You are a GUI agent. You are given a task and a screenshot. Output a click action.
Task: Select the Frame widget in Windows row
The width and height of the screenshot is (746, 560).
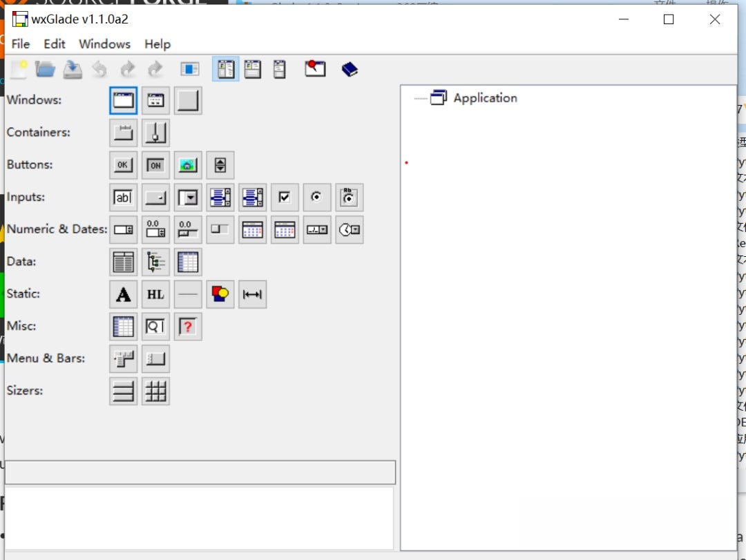[123, 100]
